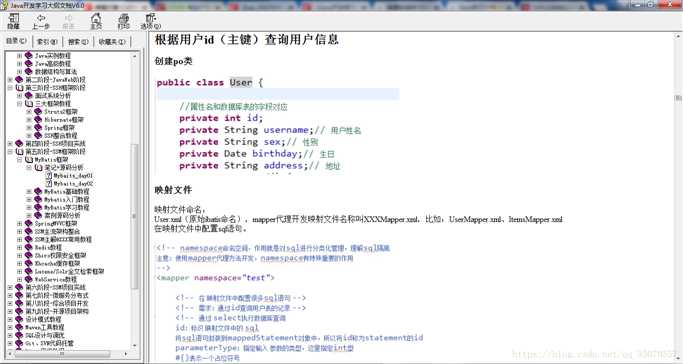Expand the 第九阶段-开源项目架构 node
The width and height of the screenshot is (683, 364).
coord(10,311)
